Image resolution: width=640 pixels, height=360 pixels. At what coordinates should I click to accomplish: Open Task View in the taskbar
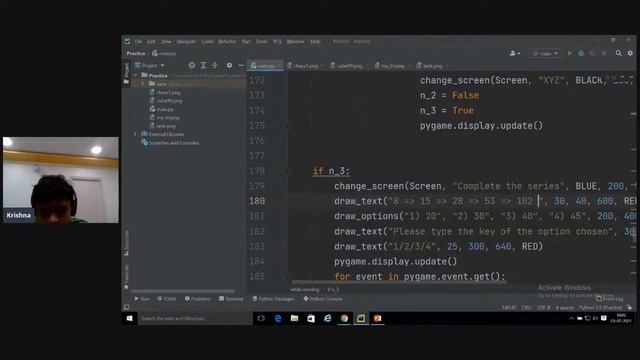point(261,318)
